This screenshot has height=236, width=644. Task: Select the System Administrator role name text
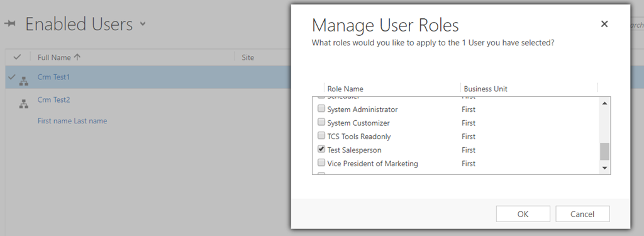tap(362, 110)
